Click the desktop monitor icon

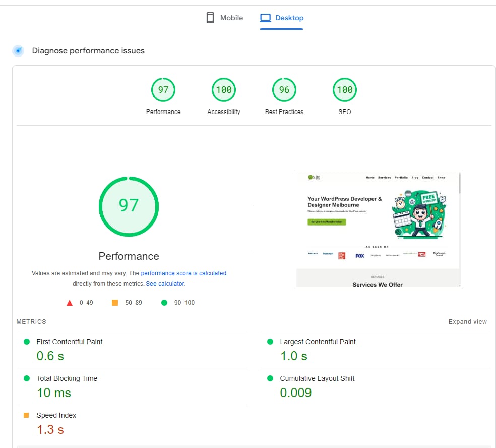266,18
